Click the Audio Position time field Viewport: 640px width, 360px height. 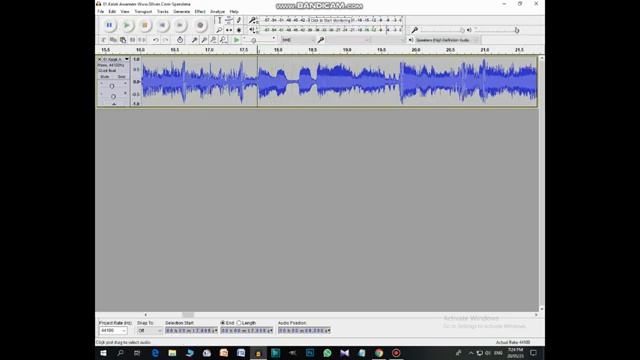coord(304,330)
